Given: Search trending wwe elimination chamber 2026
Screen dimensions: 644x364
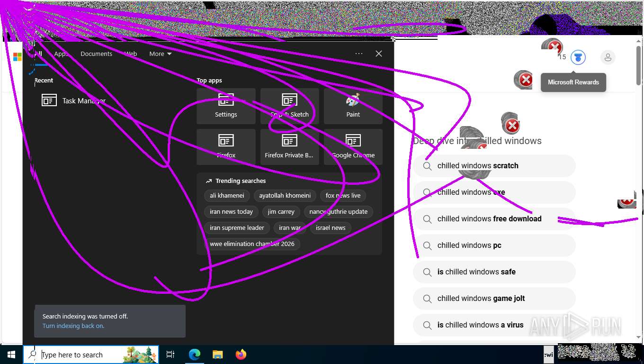Looking at the screenshot, I should pyautogui.click(x=252, y=244).
